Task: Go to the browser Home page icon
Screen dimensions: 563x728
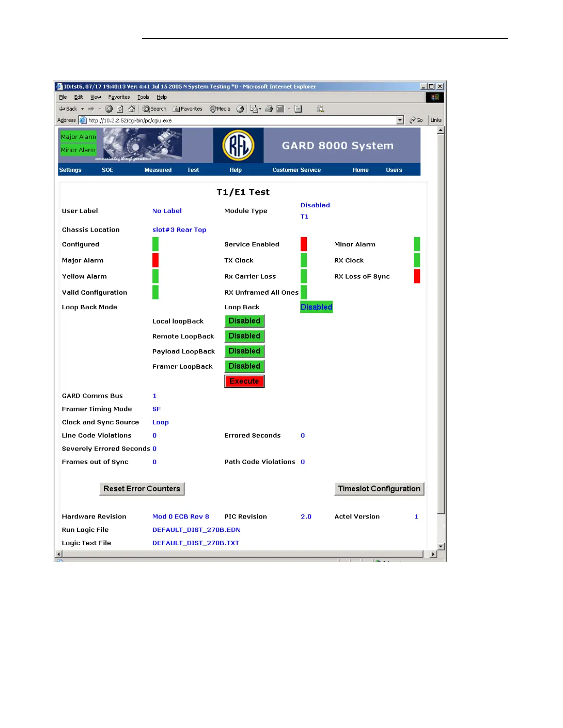Action: click(x=132, y=109)
